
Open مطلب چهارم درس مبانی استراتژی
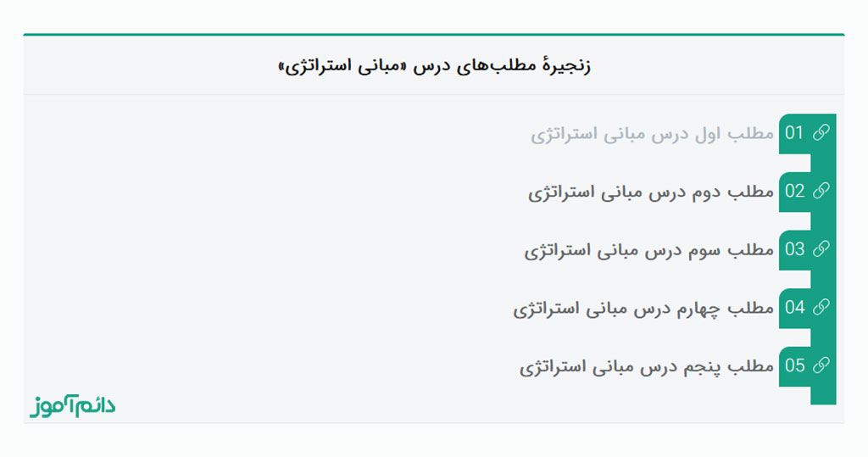[x=643, y=309]
